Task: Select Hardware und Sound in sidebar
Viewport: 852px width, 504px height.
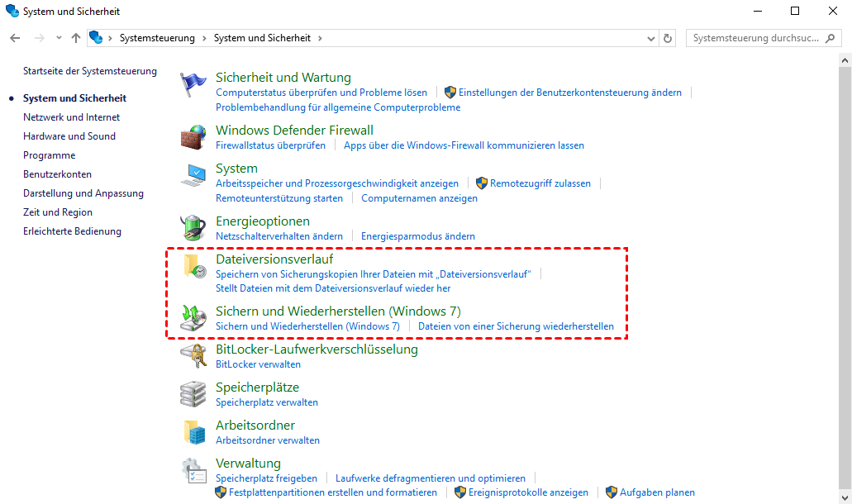Action: click(69, 136)
